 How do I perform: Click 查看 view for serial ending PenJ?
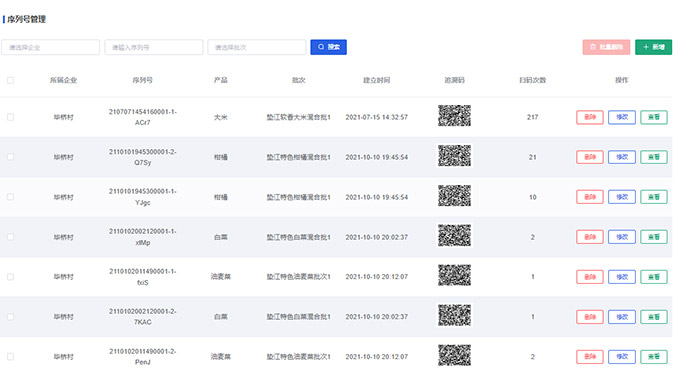[x=654, y=357]
